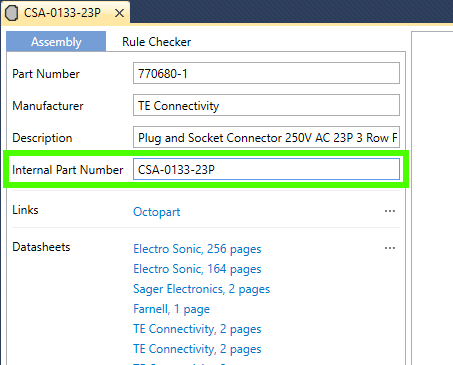This screenshot has width=453, height=365.
Task: Select the CSA-0133-23P document tab
Action: (66, 13)
